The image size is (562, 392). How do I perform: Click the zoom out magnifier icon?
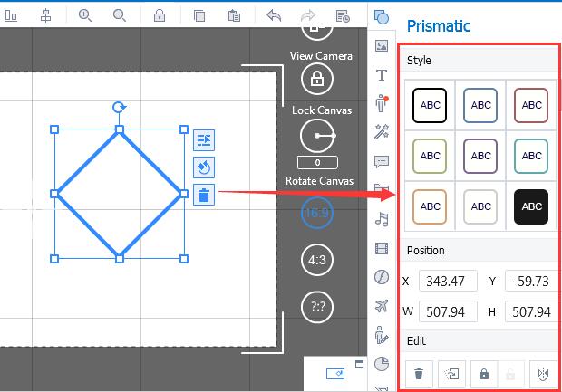(x=120, y=15)
